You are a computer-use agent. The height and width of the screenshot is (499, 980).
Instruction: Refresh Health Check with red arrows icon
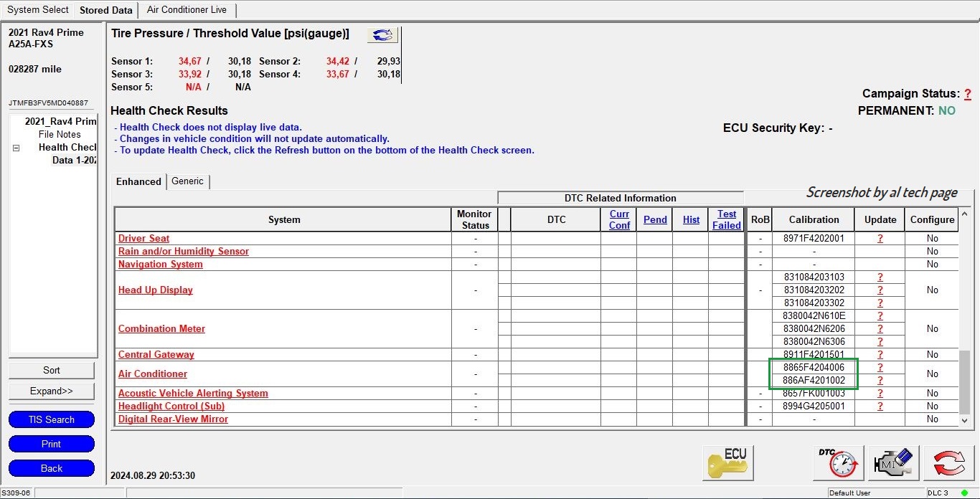(x=948, y=462)
